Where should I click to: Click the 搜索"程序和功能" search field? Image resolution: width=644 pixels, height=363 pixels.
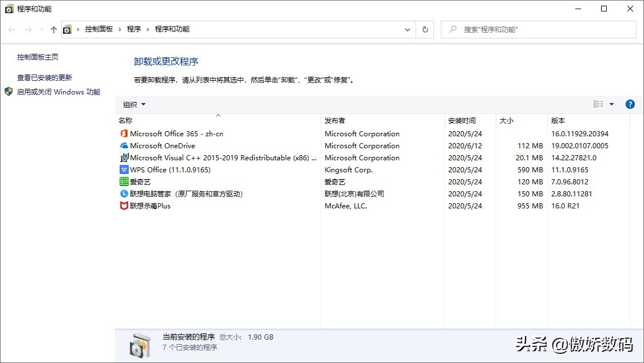539,30
